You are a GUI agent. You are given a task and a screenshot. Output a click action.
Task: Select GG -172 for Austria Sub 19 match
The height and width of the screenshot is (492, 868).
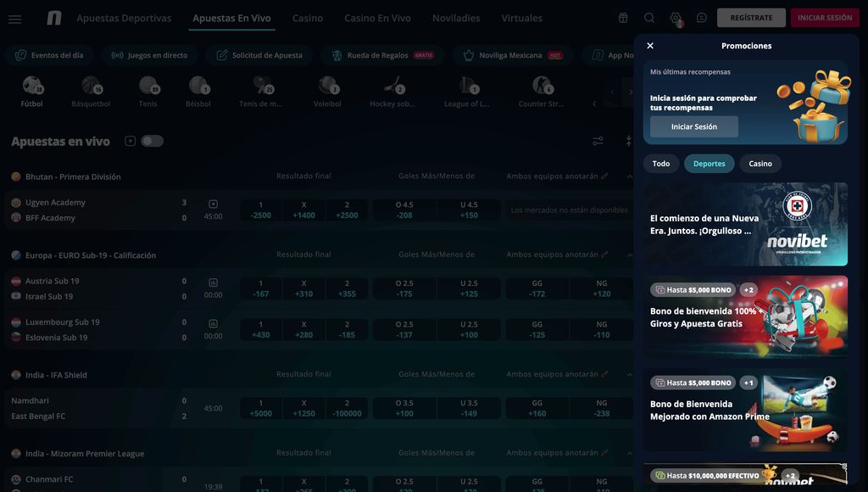pos(537,288)
